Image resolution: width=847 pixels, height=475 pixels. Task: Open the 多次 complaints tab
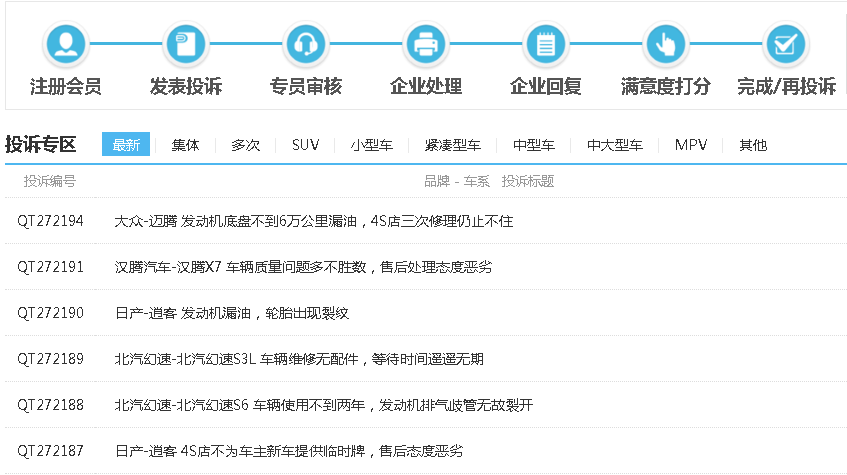tap(245, 145)
